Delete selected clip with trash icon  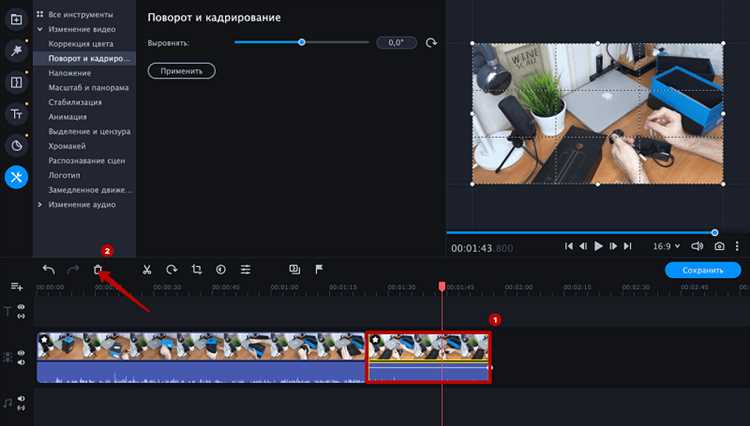pos(98,270)
